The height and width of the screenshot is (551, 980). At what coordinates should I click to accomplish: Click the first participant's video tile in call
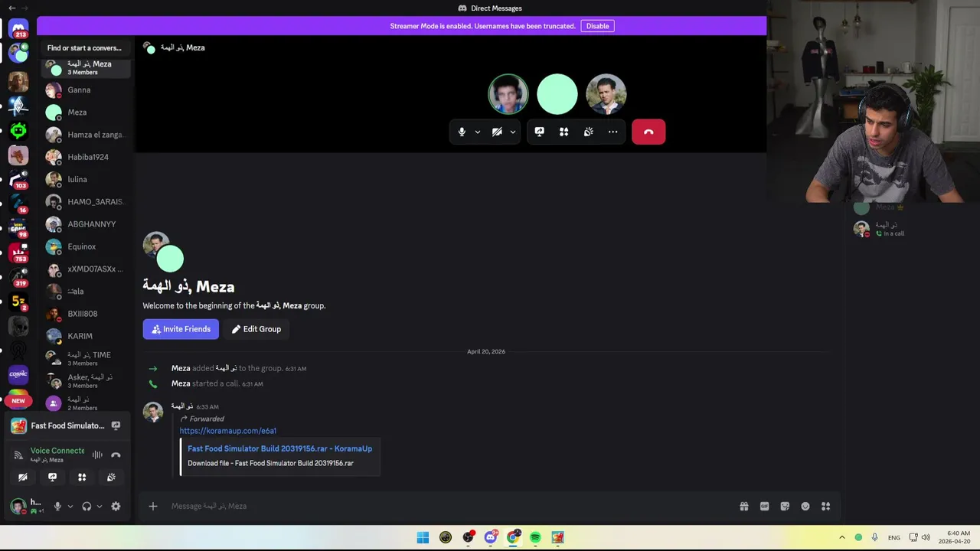508,94
